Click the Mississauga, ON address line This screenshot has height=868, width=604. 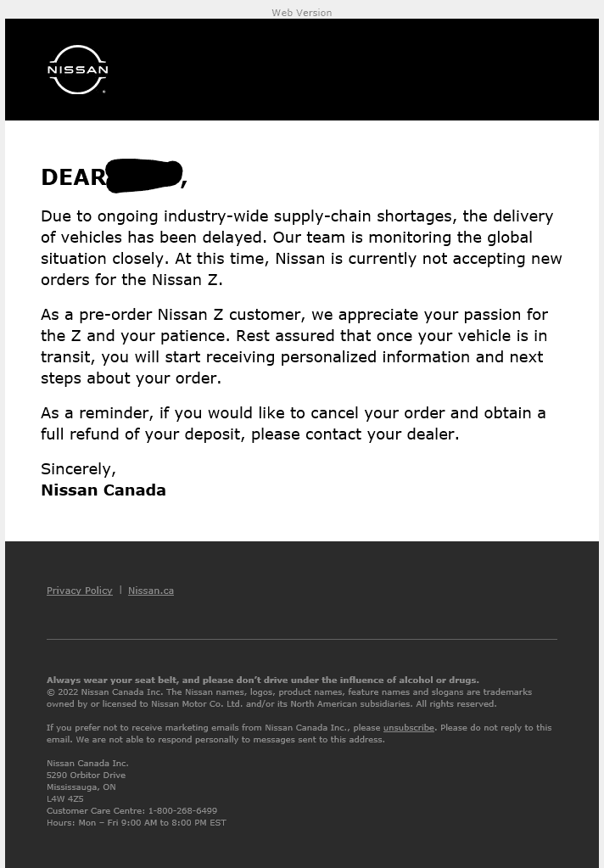click(x=81, y=787)
